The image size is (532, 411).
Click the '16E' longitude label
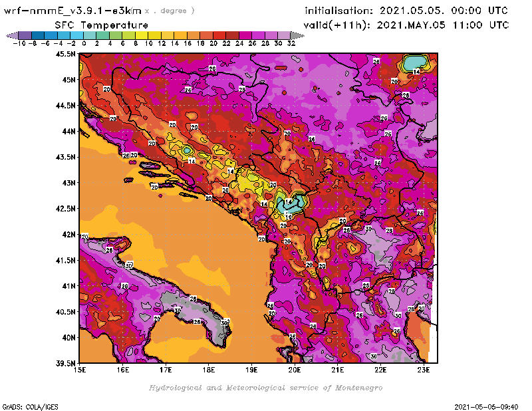123,370
